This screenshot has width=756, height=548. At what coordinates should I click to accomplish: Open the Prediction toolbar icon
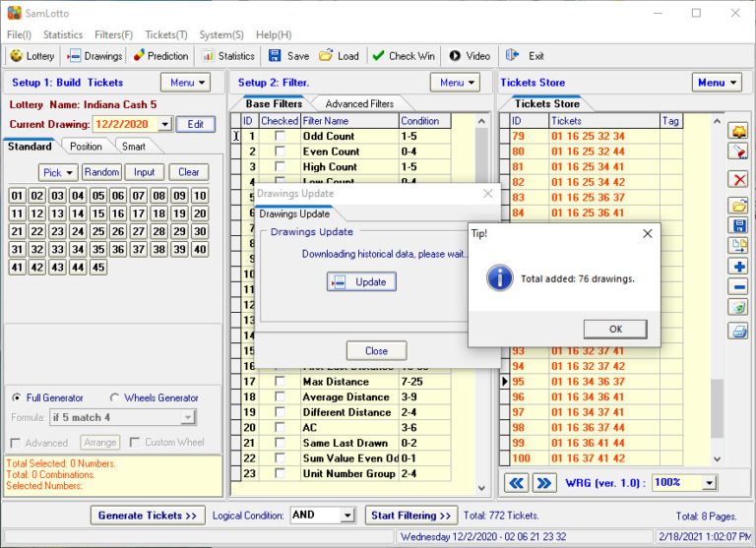click(x=139, y=56)
